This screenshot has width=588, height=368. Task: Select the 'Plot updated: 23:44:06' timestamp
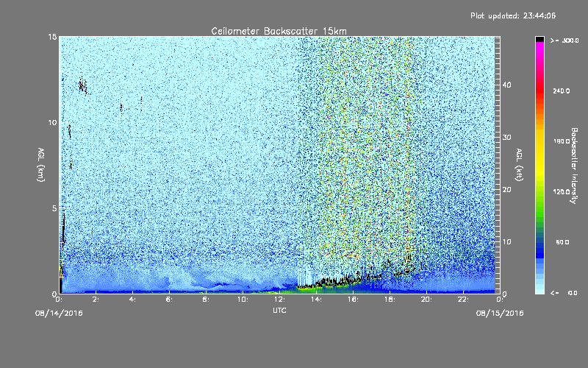pyautogui.click(x=513, y=15)
